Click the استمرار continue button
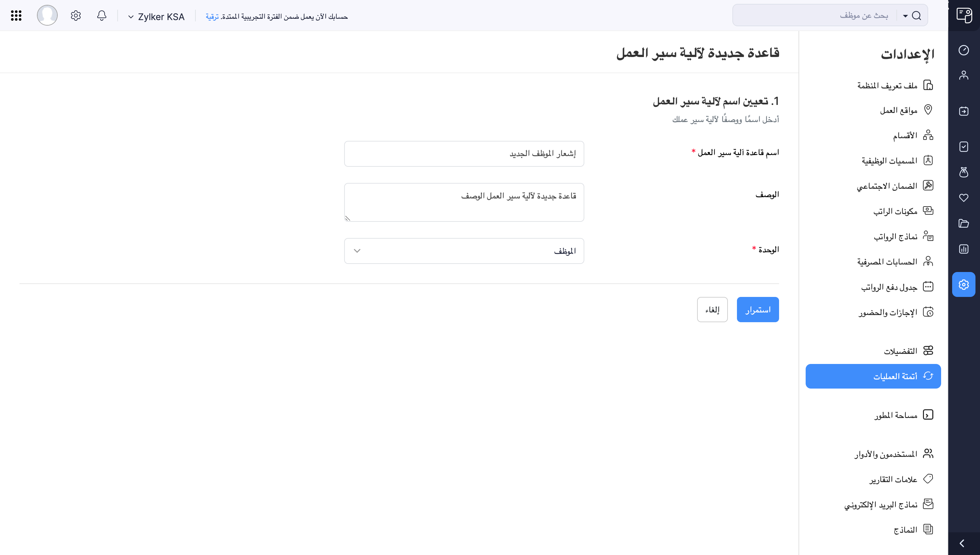 click(x=758, y=310)
